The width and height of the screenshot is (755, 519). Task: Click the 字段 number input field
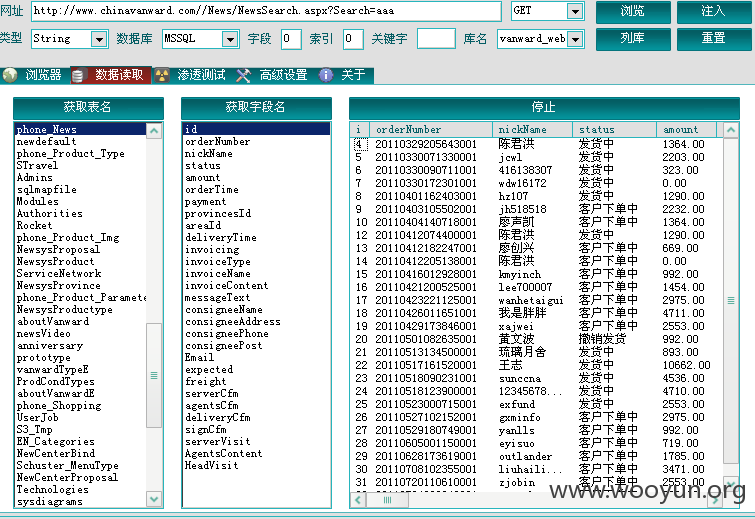pos(291,39)
